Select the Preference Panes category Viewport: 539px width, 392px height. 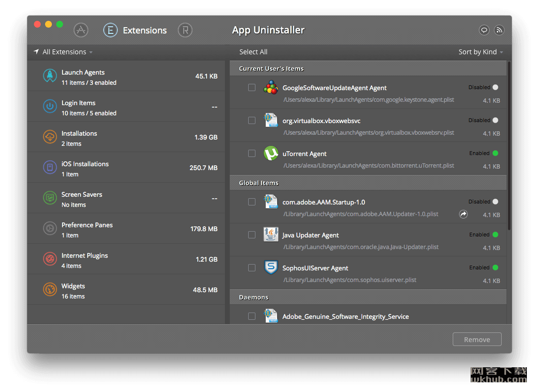(x=126, y=229)
